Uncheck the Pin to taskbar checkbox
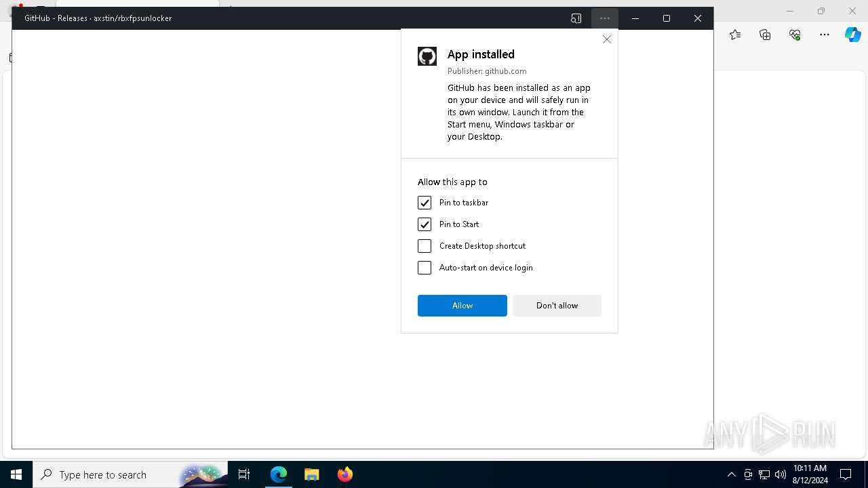The width and height of the screenshot is (868, 488). point(425,203)
